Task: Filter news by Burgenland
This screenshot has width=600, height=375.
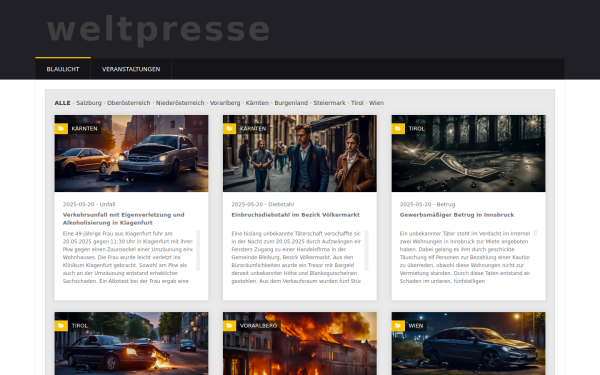Action: click(291, 103)
